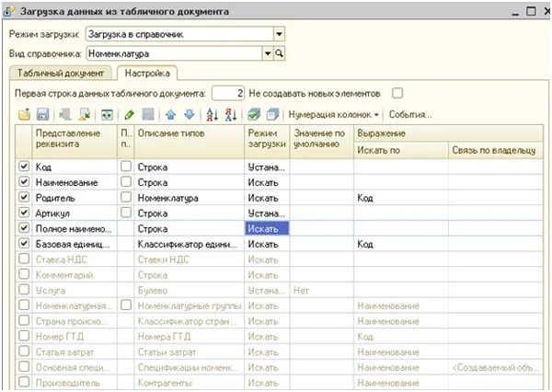Sort rows ascending with the А-Я icon
552x392 pixels.
click(213, 114)
